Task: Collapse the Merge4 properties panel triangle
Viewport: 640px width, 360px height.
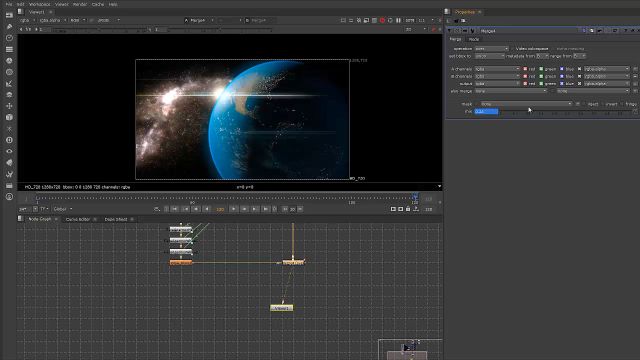Action: coord(449,31)
